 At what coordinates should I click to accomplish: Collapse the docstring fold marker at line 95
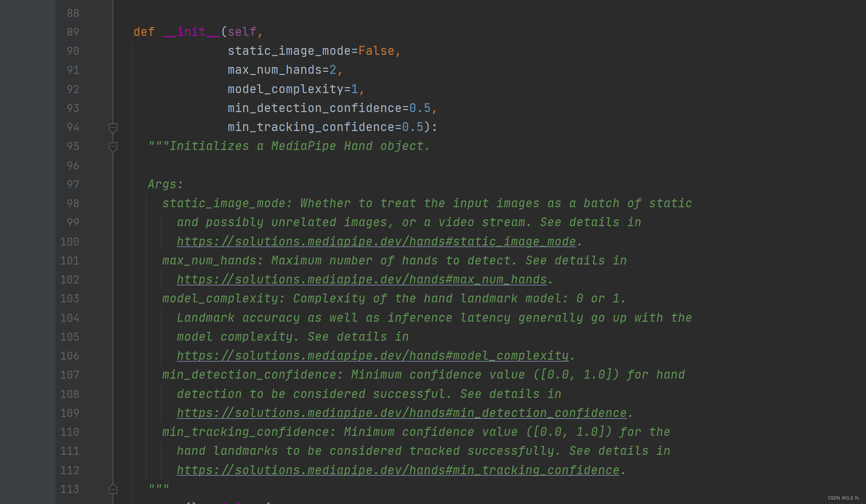click(x=113, y=147)
